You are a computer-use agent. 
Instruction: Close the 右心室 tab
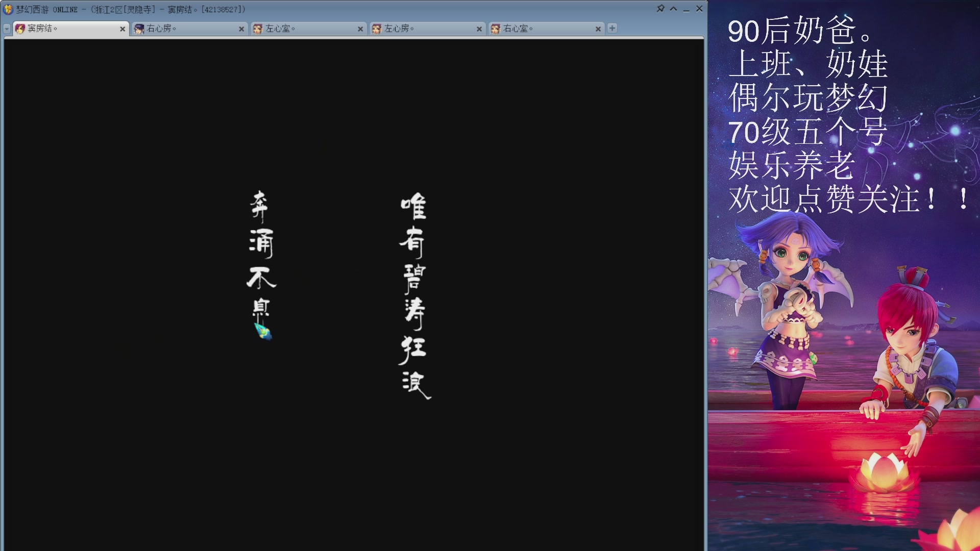point(598,29)
